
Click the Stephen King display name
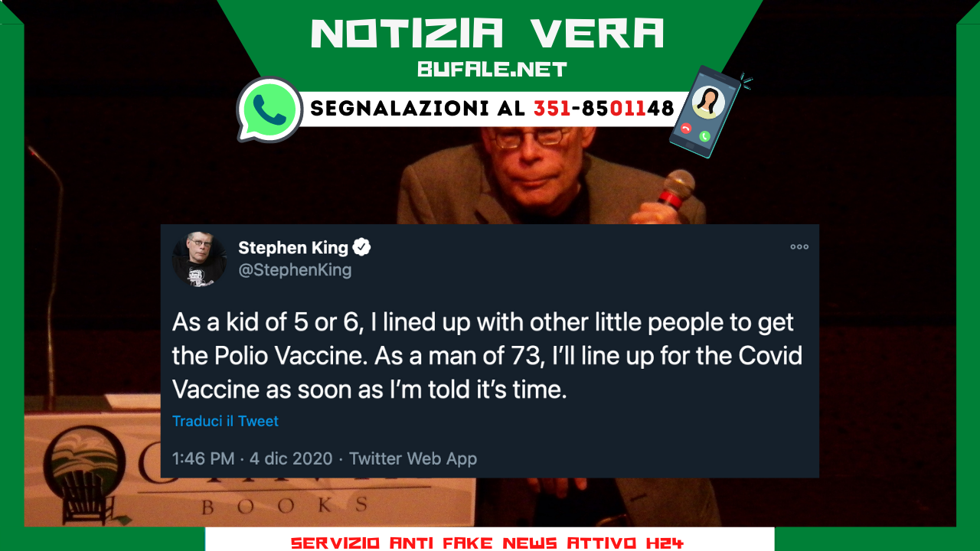click(293, 247)
